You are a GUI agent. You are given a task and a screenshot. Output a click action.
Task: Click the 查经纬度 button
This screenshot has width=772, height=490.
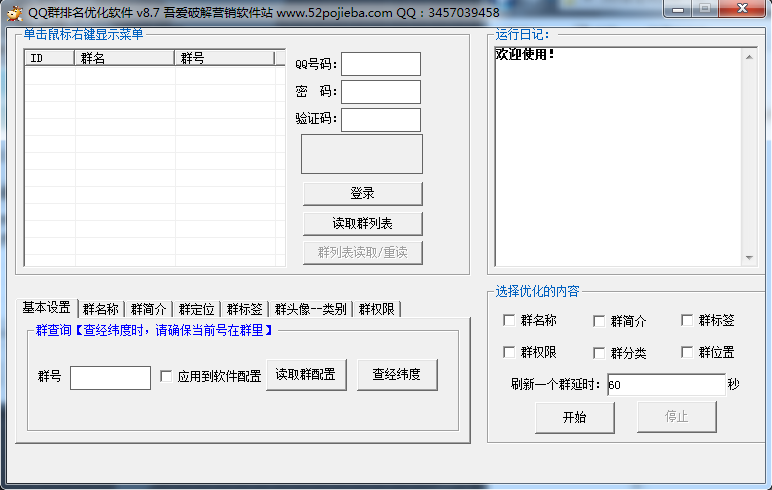397,375
